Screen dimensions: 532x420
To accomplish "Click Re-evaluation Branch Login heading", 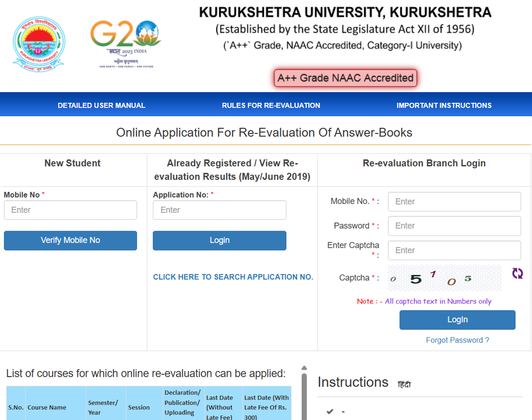I will (x=424, y=163).
